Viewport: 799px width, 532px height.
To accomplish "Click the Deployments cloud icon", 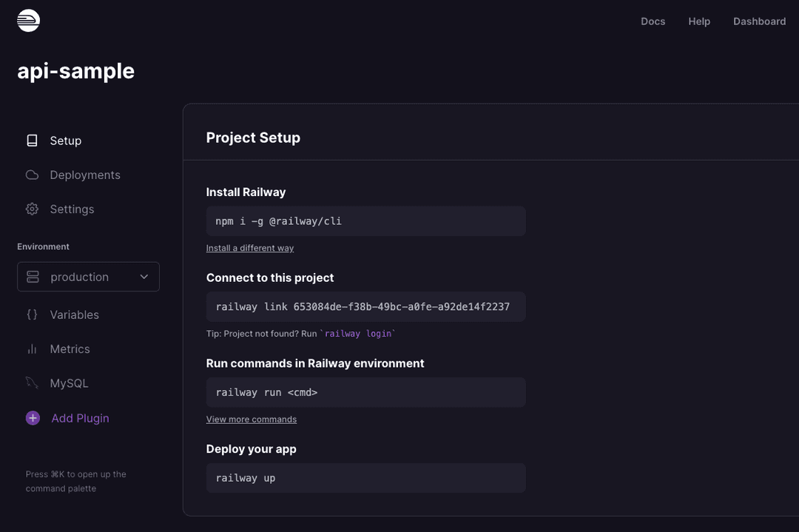I will click(x=32, y=175).
